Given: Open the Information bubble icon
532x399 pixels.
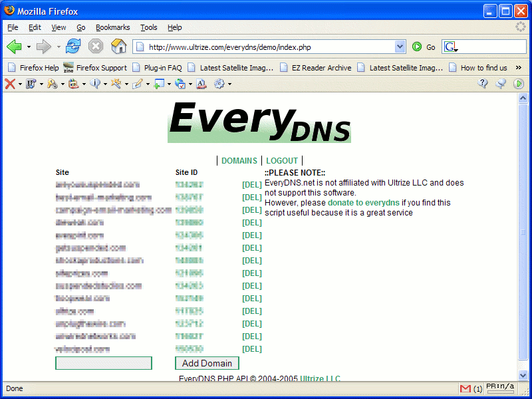Looking at the screenshot, I should [95, 84].
